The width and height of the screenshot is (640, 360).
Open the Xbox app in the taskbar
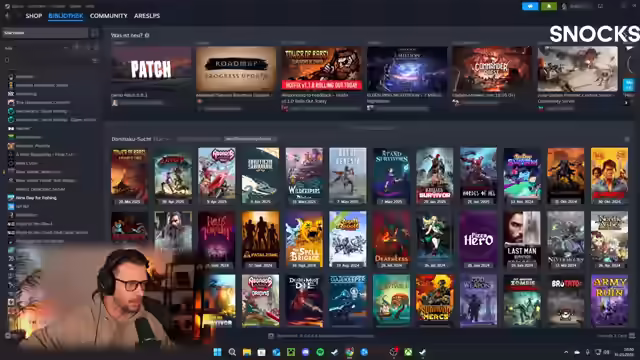(x=408, y=352)
